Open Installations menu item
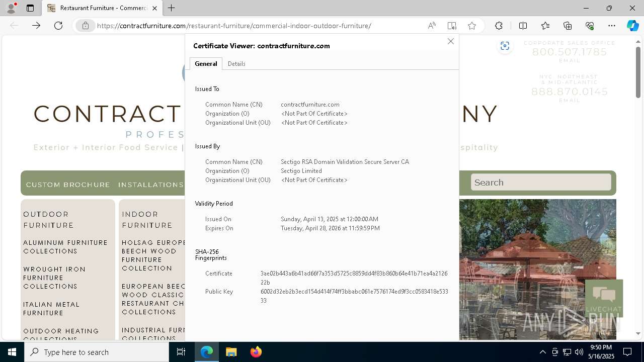Screen dimensions: 644x362 coord(151,185)
